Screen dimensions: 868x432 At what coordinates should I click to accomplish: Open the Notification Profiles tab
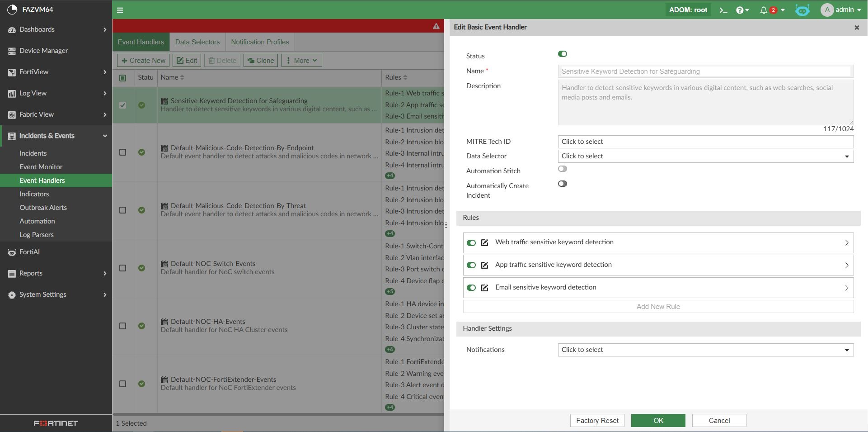(x=260, y=42)
